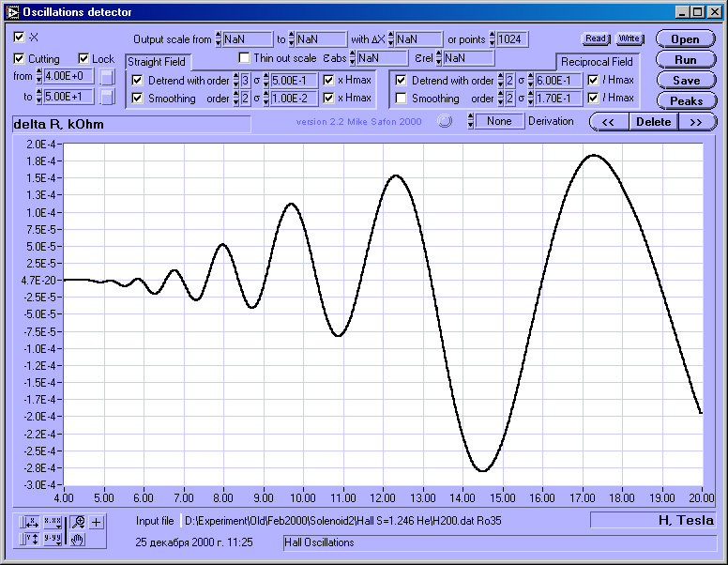Click stepper of Straight Detrend order 3
This screenshot has width=728, height=565.
(235, 81)
